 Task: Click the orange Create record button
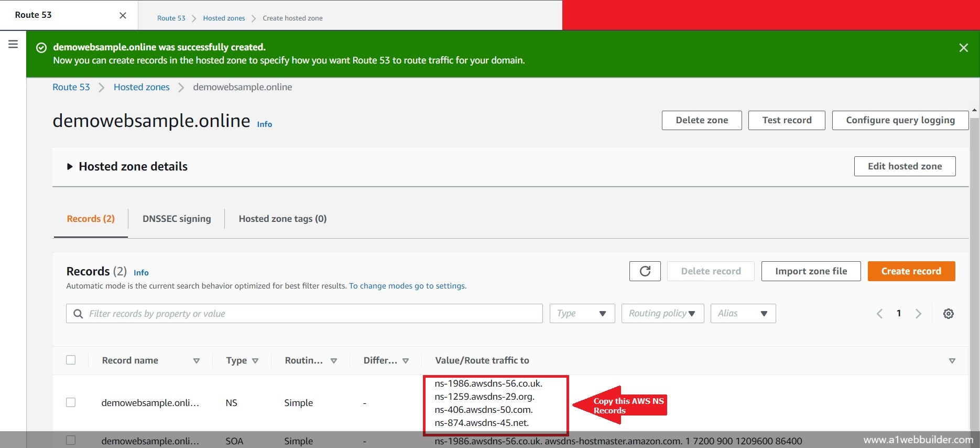(x=911, y=271)
